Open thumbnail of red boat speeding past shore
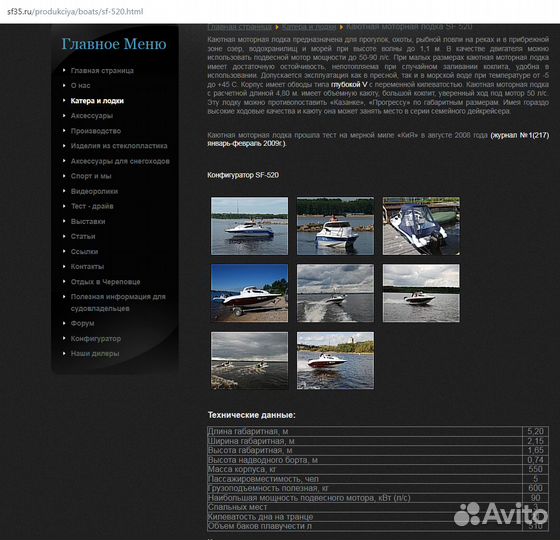560x540 pixels. (x=335, y=360)
